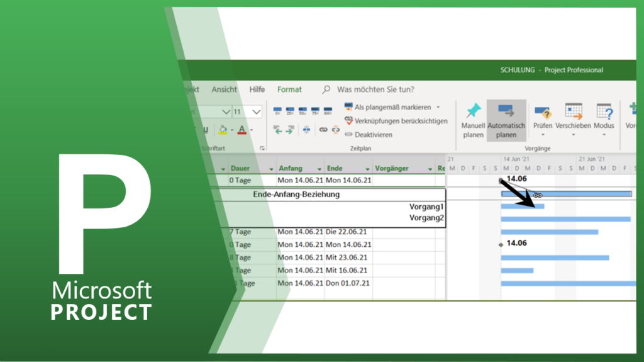Select the Ende column header
Image resolution: width=644 pixels, height=362 pixels.
348,168
